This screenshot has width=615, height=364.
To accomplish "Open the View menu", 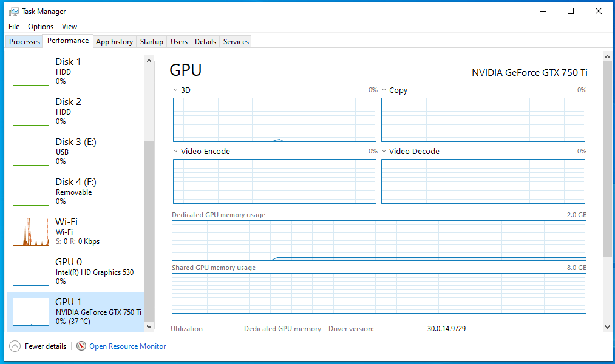I will pyautogui.click(x=69, y=26).
